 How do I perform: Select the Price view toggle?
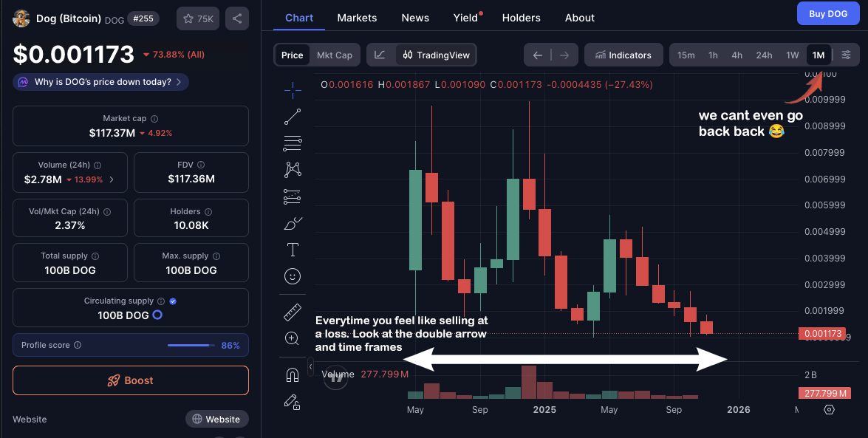(292, 55)
